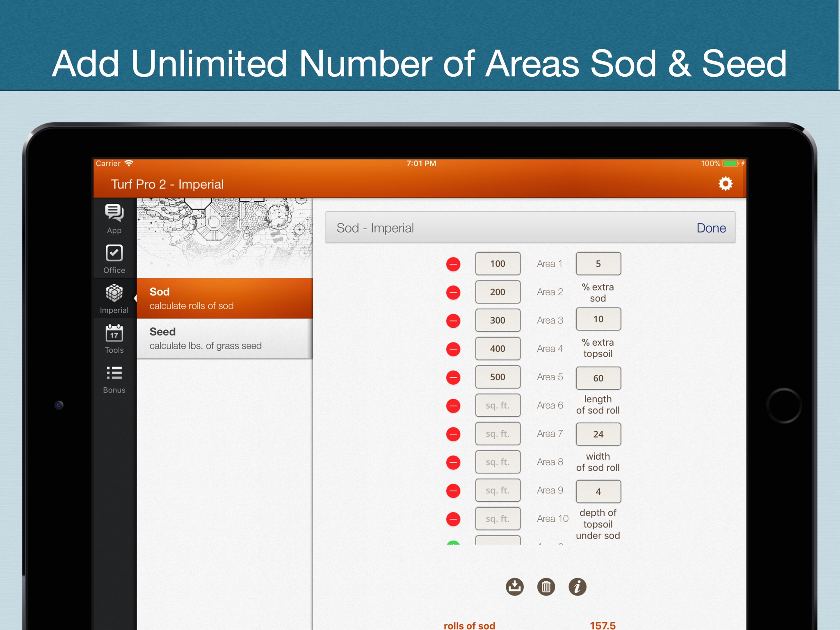Tap the empty Area 6 sq. ft. field

tap(498, 405)
